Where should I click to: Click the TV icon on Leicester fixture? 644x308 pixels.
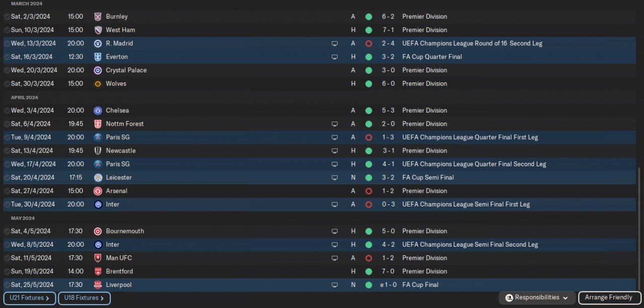point(335,178)
